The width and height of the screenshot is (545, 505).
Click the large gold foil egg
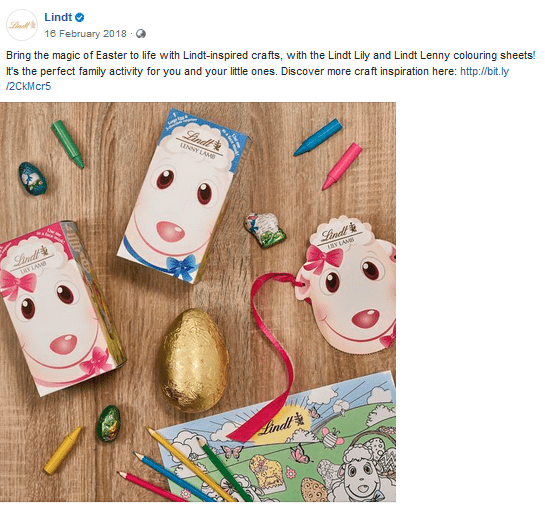coord(193,360)
